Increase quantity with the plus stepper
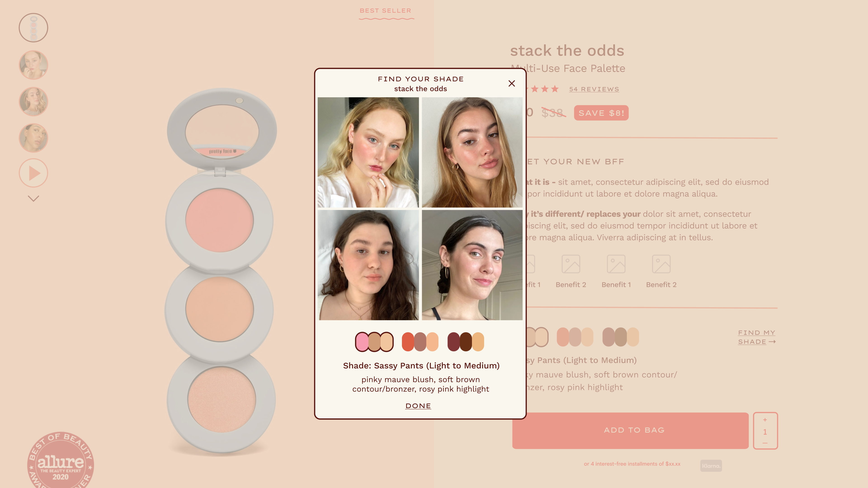This screenshot has width=868, height=488. tap(765, 420)
